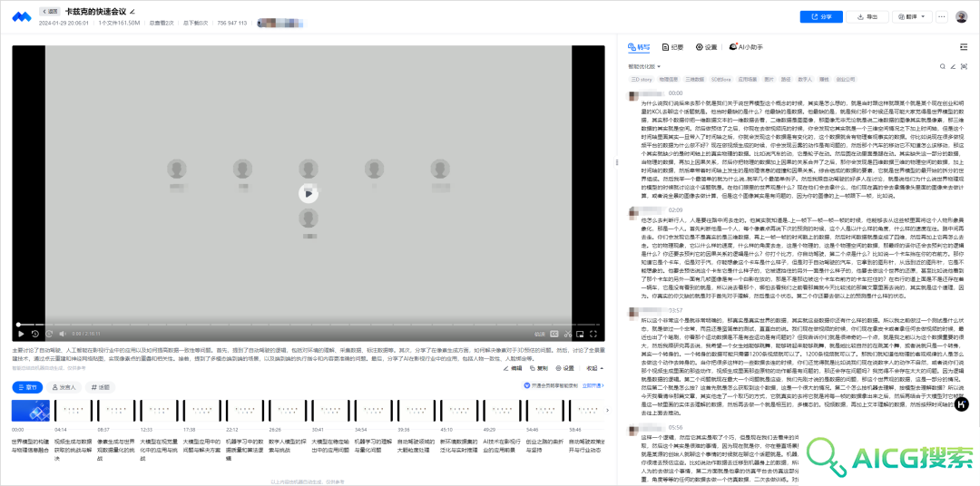Click the video progress bar
This screenshot has height=486, width=980.
coord(309,325)
